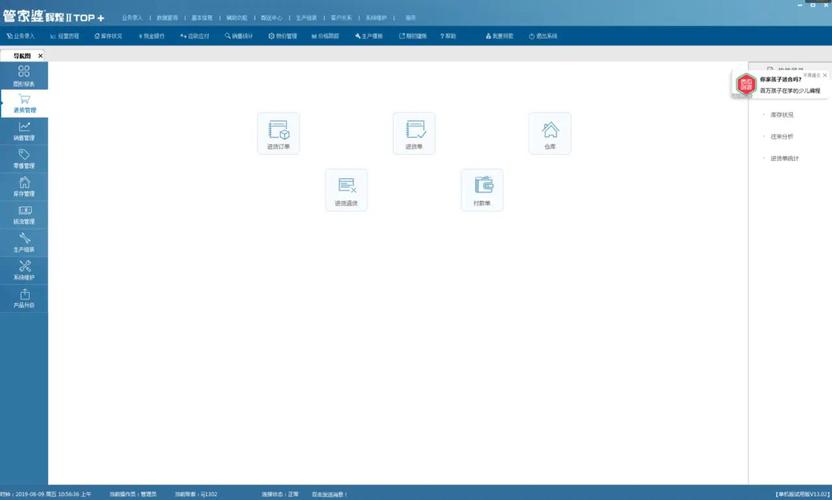Viewport: 832px width, 500px height.
Task: Click toolbar item left of 退出系统
Action: 499,36
